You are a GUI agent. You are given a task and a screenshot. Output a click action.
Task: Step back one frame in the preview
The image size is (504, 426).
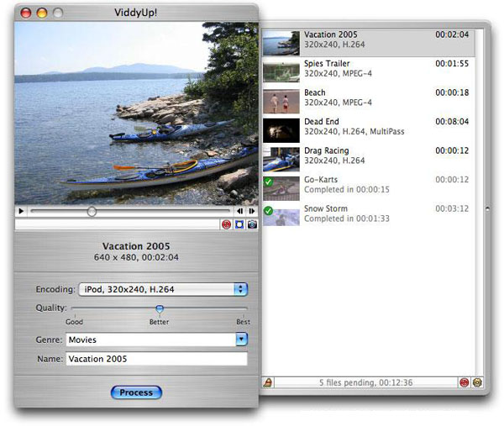click(239, 212)
